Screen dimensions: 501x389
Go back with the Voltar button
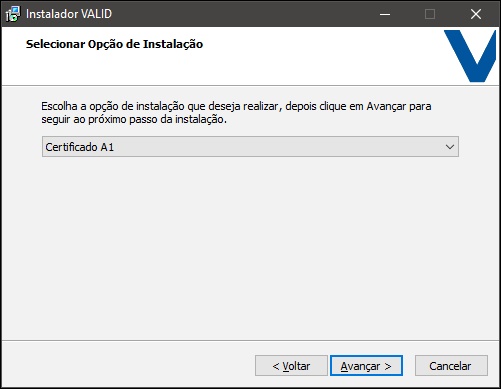(291, 366)
